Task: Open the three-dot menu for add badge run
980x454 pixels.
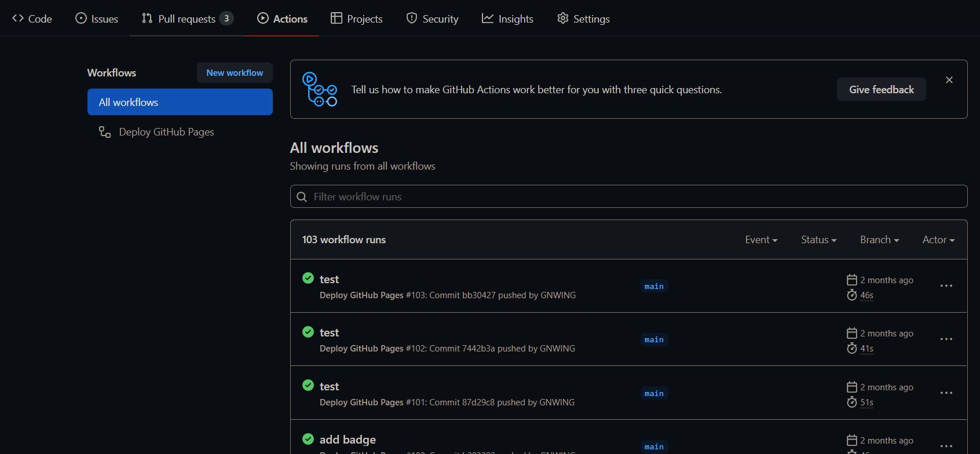Action: coord(946,446)
